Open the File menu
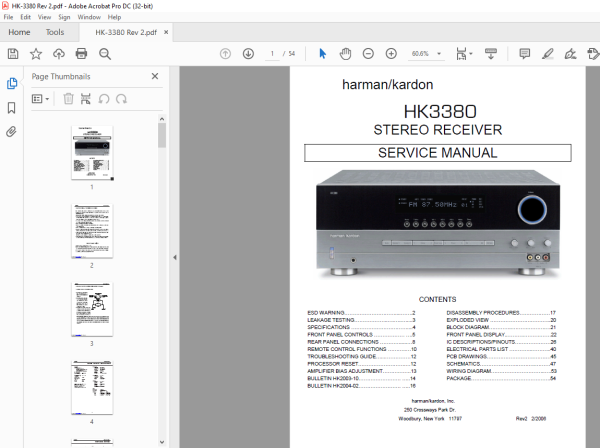Screen dimensions: 600x448 (8, 17)
